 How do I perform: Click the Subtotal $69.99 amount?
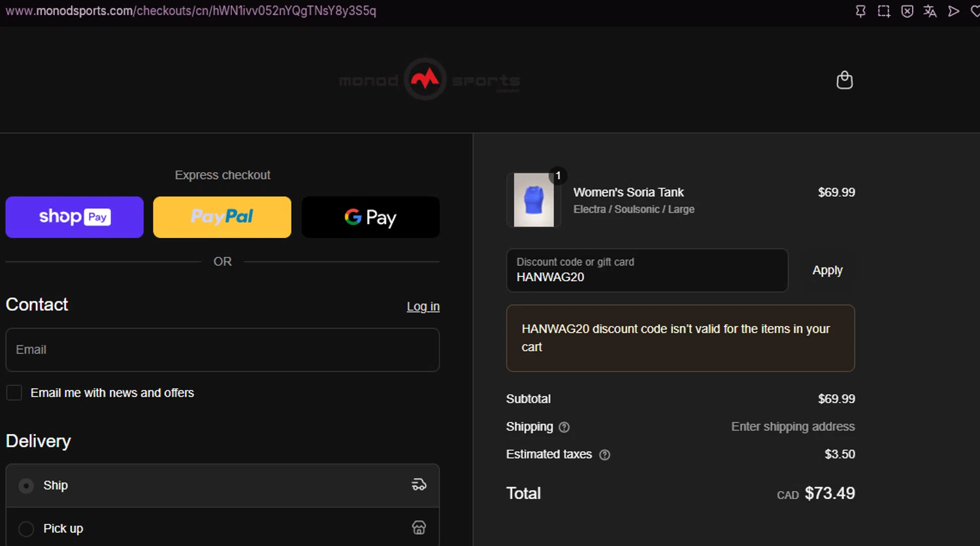click(836, 399)
